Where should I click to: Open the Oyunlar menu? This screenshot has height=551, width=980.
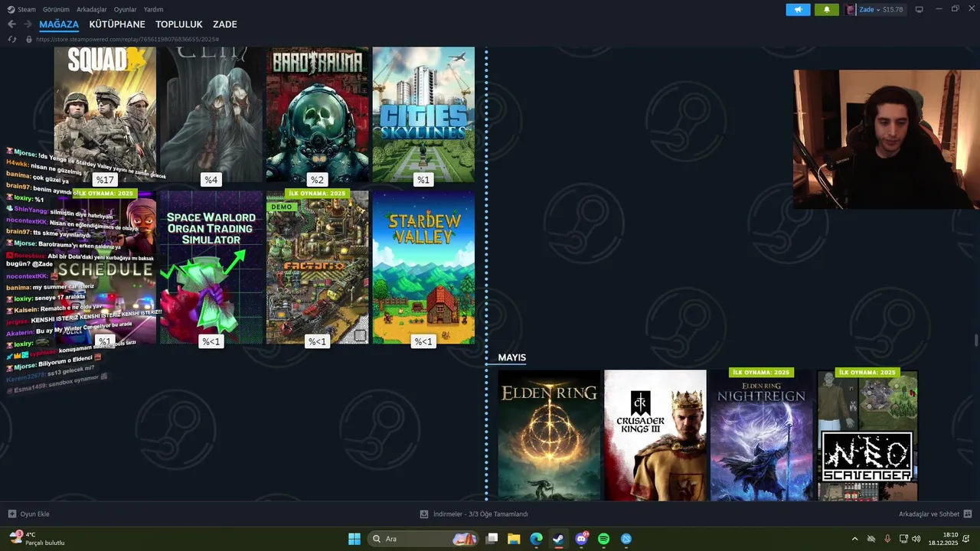tap(126, 9)
